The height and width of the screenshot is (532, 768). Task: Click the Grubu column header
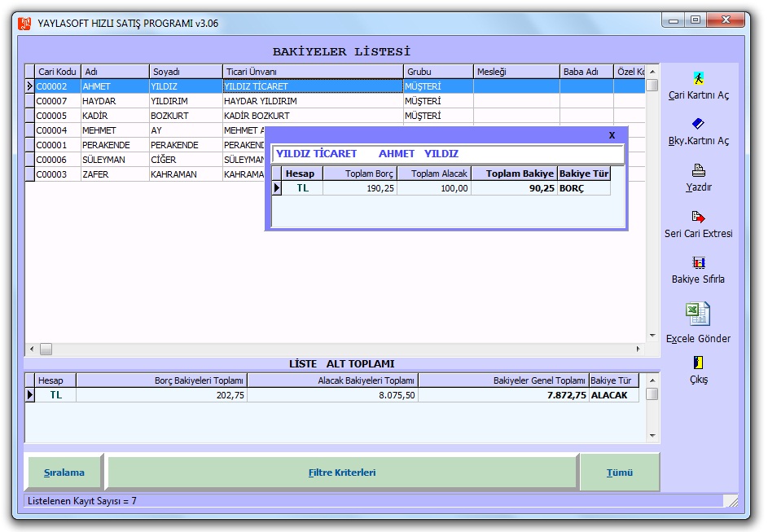click(x=438, y=72)
